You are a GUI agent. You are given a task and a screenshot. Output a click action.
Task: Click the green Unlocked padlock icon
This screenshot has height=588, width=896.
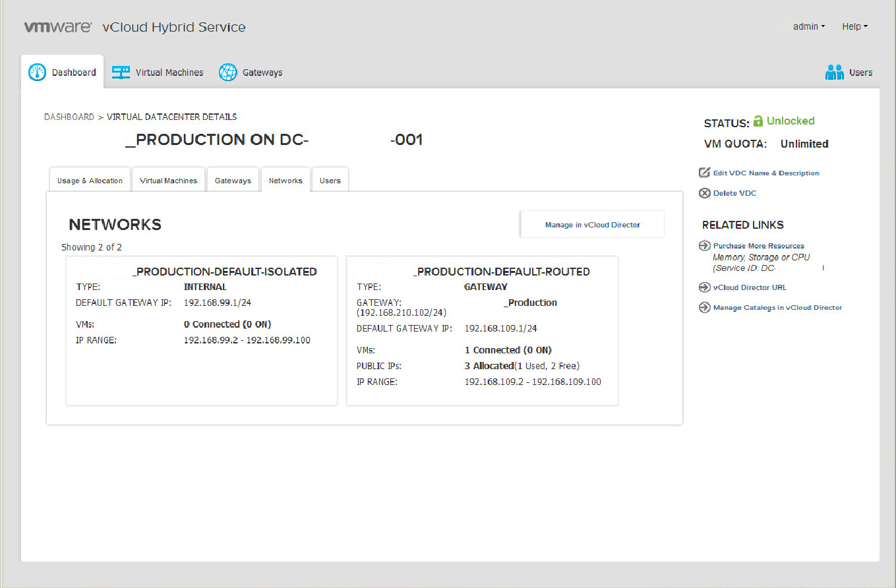(x=758, y=121)
